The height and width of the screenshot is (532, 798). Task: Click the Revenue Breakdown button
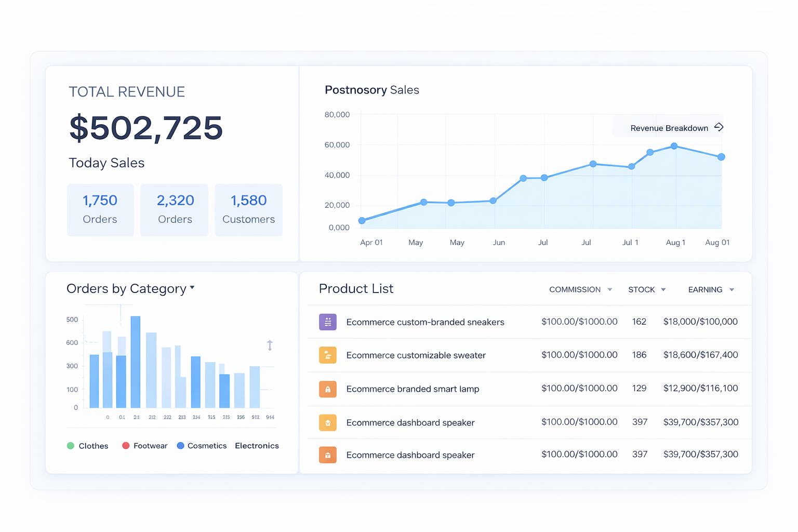(669, 127)
